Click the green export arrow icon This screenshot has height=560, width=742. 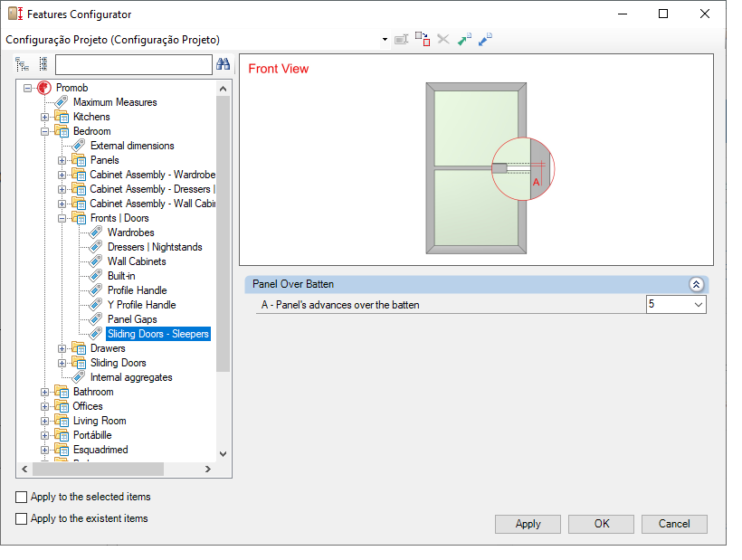464,39
